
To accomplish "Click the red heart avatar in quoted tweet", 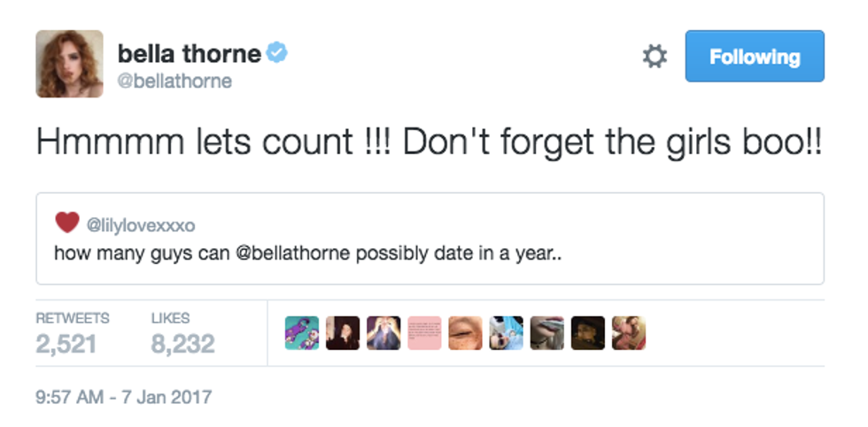I will pyautogui.click(x=66, y=222).
